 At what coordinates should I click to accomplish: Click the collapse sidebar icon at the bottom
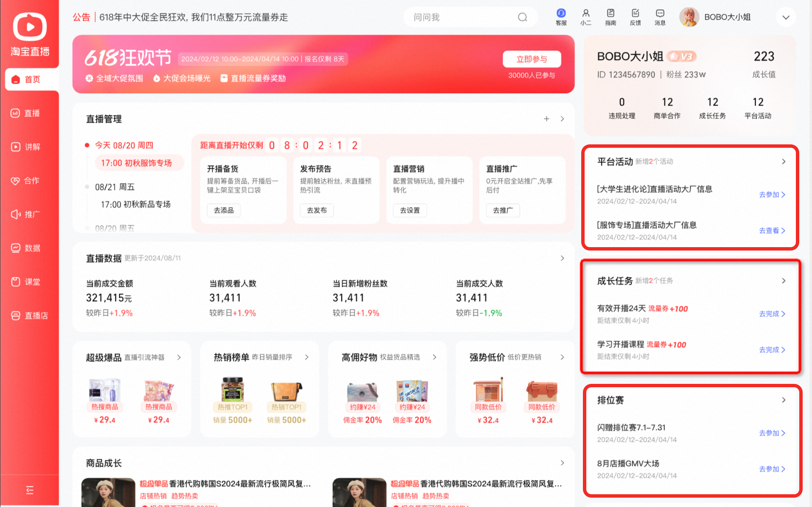coord(30,490)
